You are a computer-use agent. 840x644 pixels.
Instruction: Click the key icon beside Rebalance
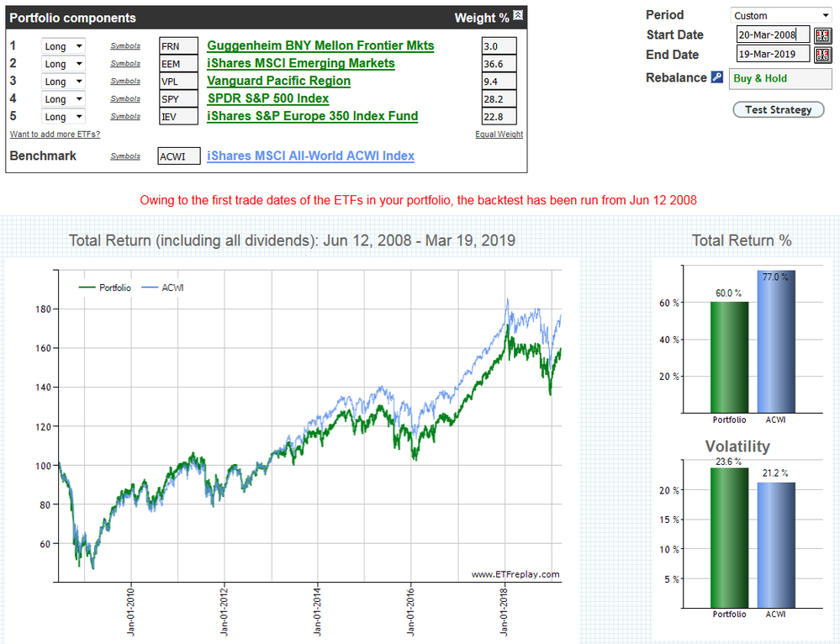(716, 77)
